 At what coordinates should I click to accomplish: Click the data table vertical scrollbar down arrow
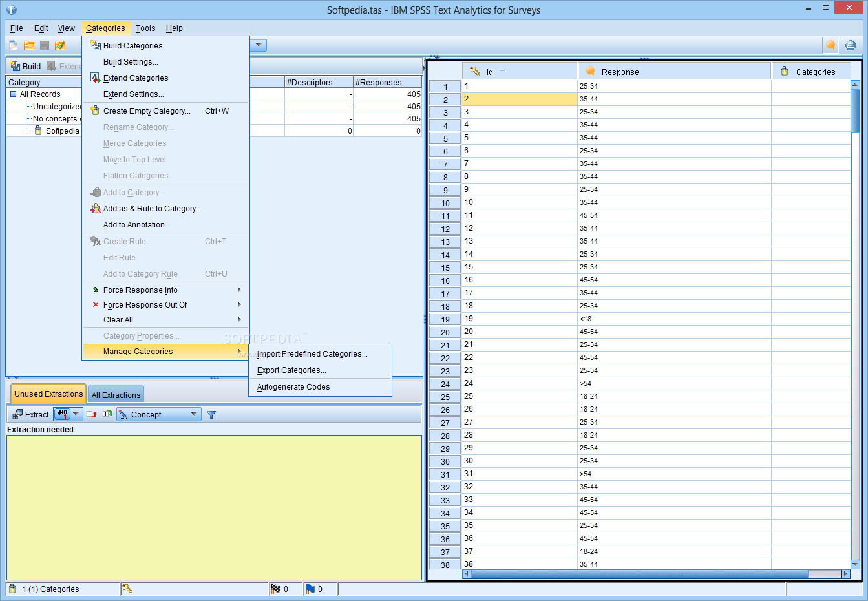pos(855,564)
